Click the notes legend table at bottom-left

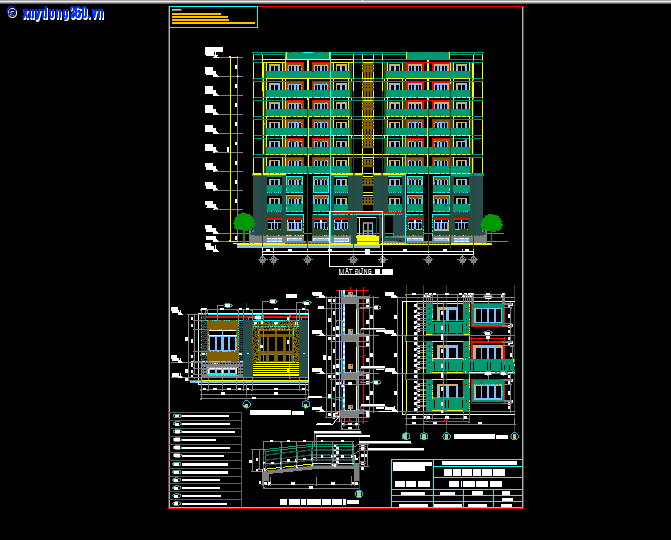[x=206, y=459]
